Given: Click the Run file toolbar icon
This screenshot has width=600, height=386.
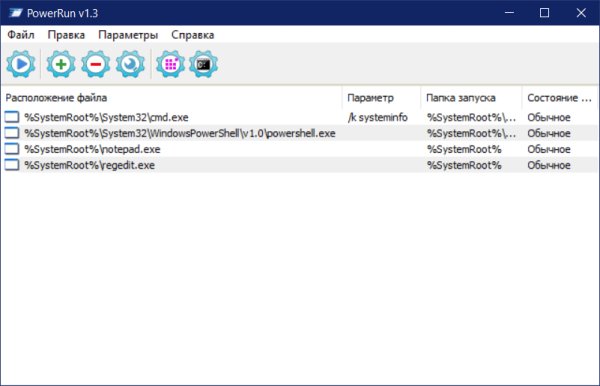Looking at the screenshot, I should (x=21, y=64).
